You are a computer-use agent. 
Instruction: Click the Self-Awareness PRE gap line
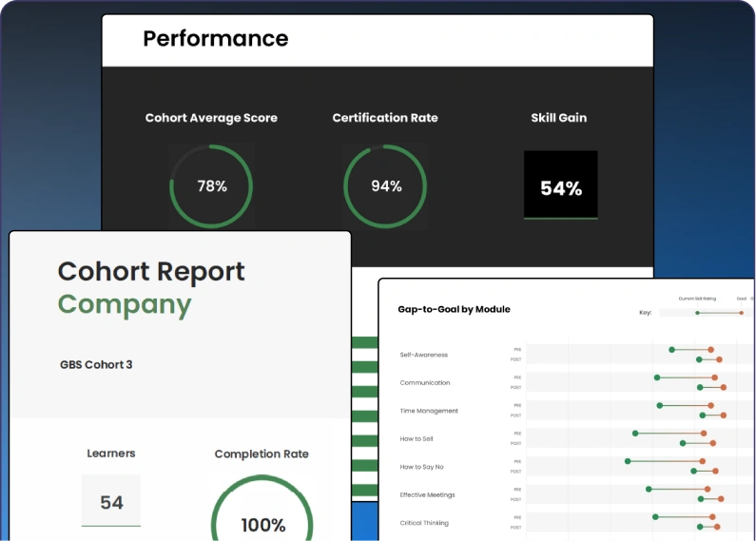click(691, 350)
